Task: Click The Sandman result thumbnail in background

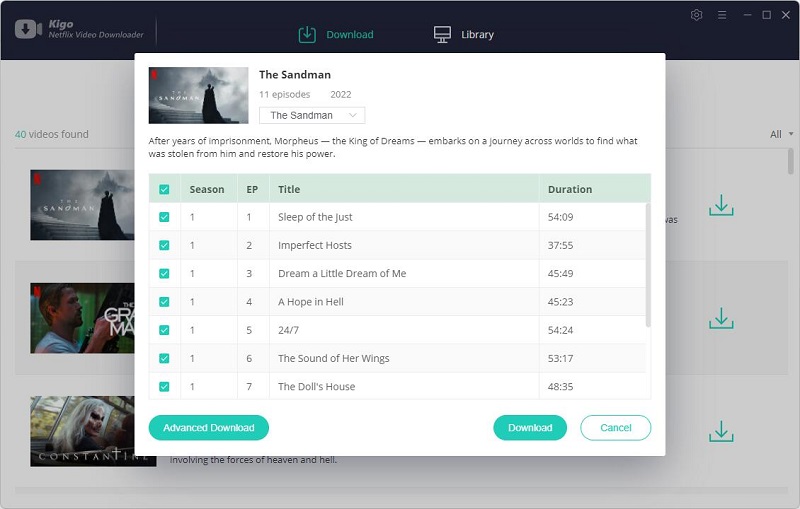Action: 82,205
